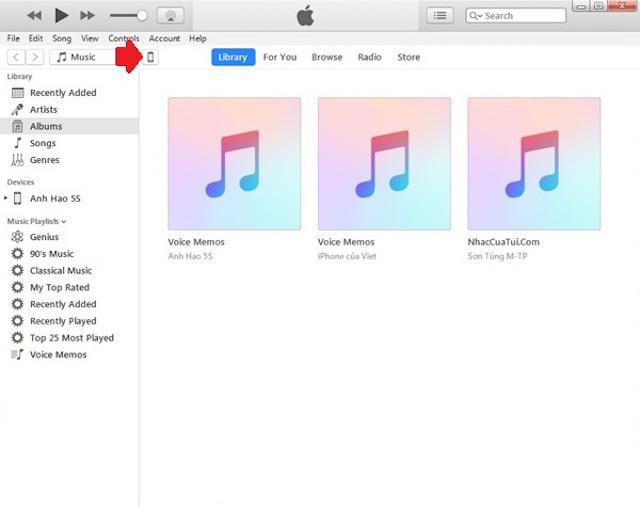Select the Top 25 Most Played playlist
Image resolution: width=640 pixels, height=507 pixels.
71,338
